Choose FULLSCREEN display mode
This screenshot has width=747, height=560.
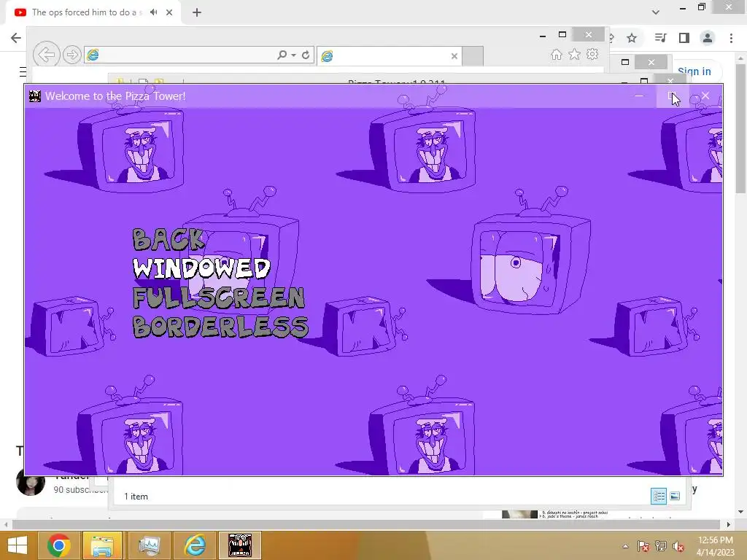(219, 297)
